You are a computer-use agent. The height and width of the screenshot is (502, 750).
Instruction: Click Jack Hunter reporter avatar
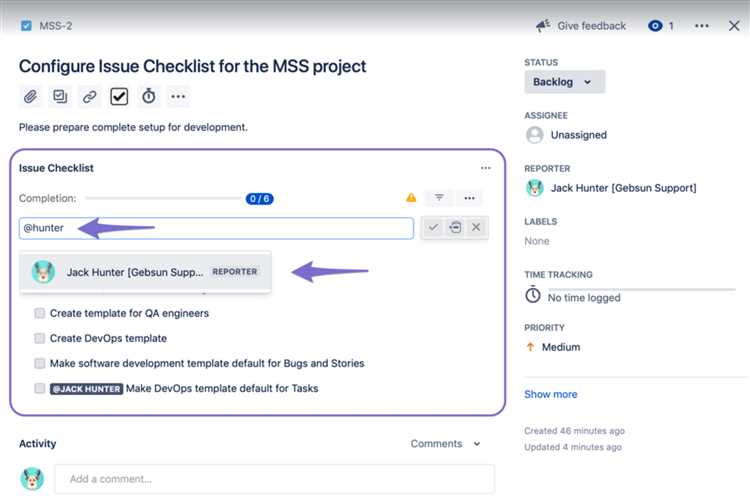coord(535,188)
